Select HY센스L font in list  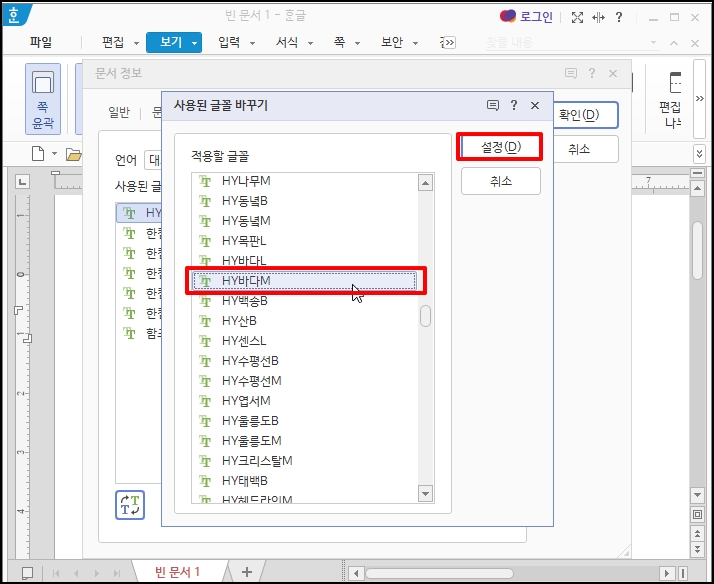[304, 341]
